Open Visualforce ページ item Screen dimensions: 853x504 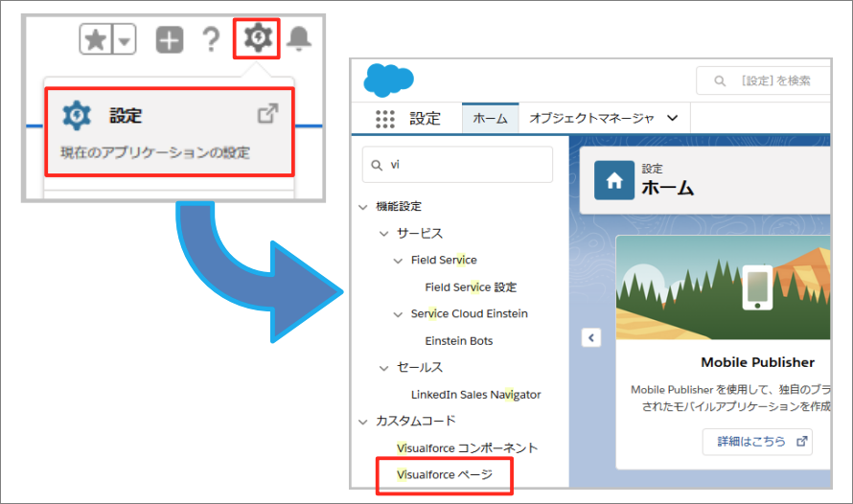(x=445, y=474)
